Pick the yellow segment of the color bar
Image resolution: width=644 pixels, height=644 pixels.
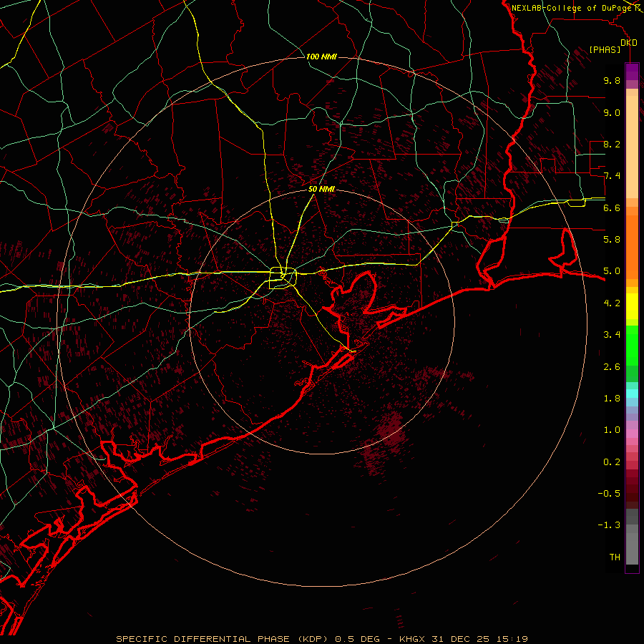[x=632, y=306]
